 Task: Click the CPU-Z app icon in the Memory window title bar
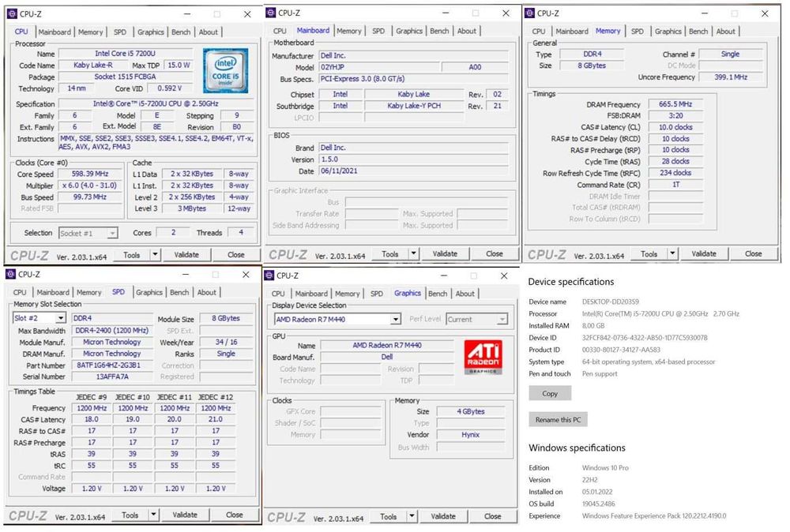coord(529,13)
